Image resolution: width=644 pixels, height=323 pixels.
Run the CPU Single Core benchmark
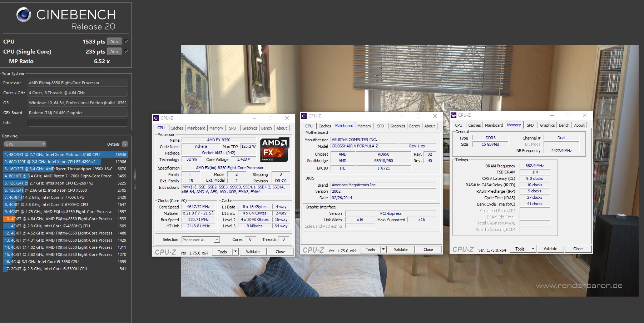pos(114,52)
